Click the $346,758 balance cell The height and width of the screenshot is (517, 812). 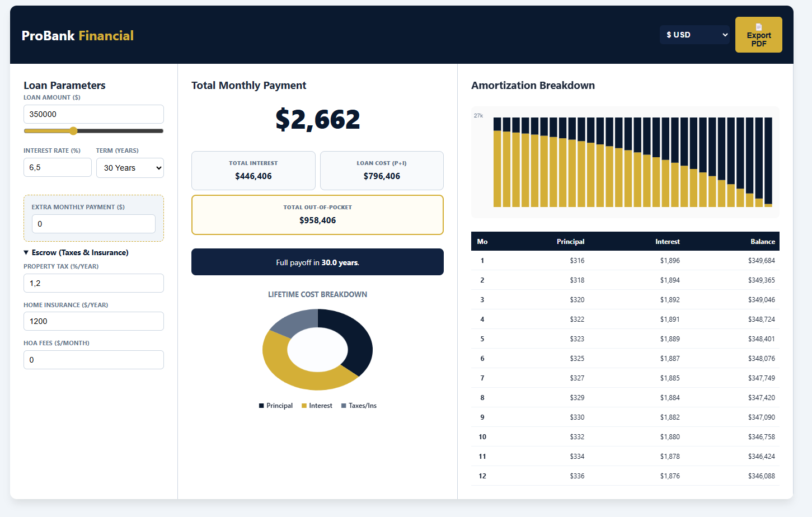click(762, 437)
